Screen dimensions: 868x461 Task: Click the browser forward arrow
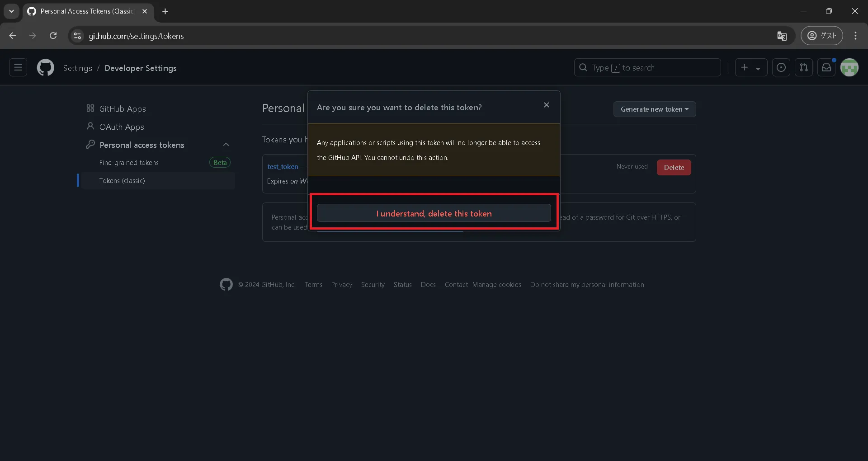[33, 36]
